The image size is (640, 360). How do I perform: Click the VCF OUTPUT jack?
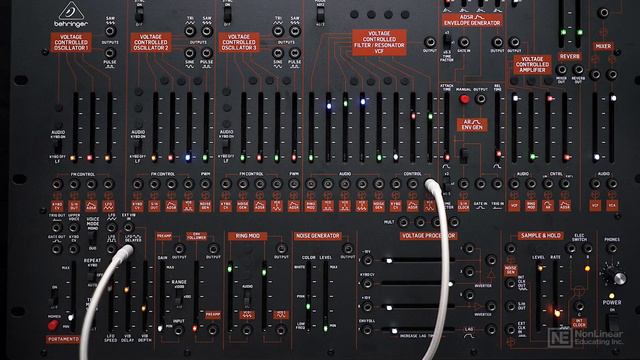coord(429,42)
